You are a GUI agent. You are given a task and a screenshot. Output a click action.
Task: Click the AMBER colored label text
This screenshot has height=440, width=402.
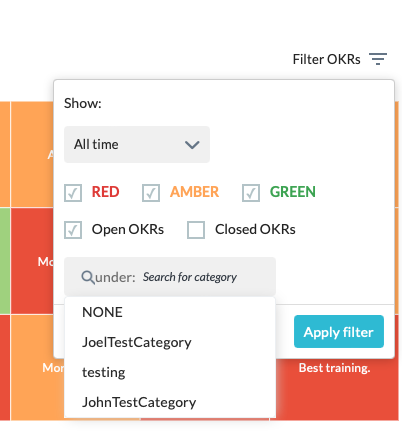194,192
